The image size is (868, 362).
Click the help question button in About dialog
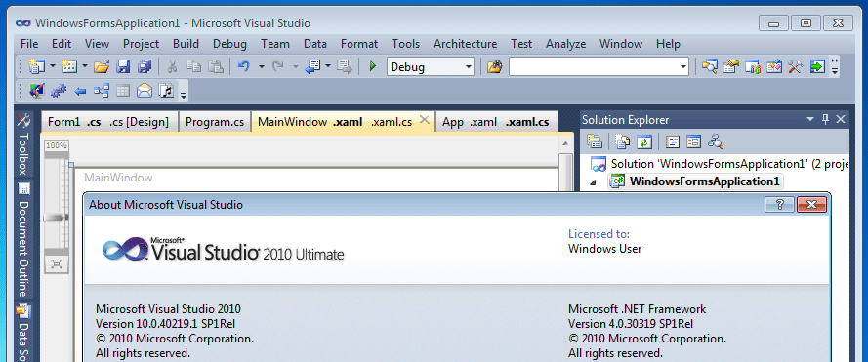779,205
